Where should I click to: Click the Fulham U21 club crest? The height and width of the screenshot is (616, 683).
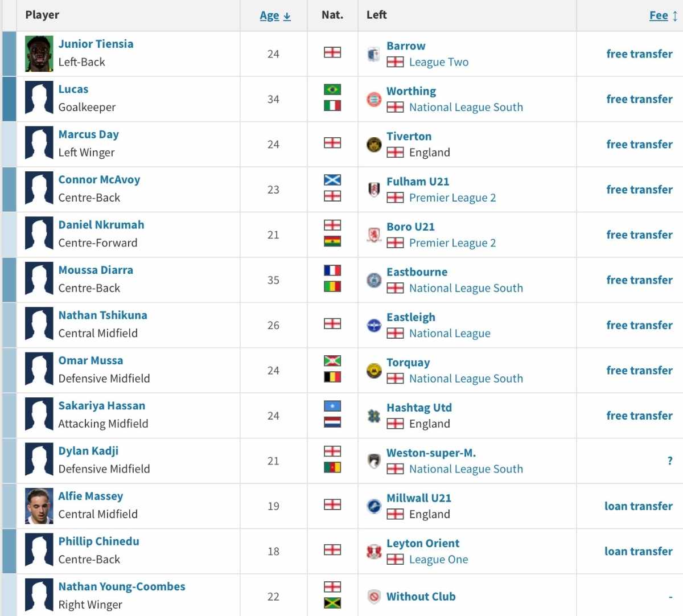coord(374,190)
